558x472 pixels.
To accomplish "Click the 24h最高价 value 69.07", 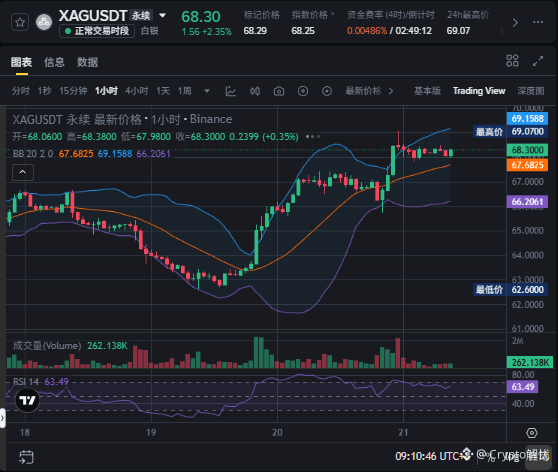I will [x=458, y=31].
